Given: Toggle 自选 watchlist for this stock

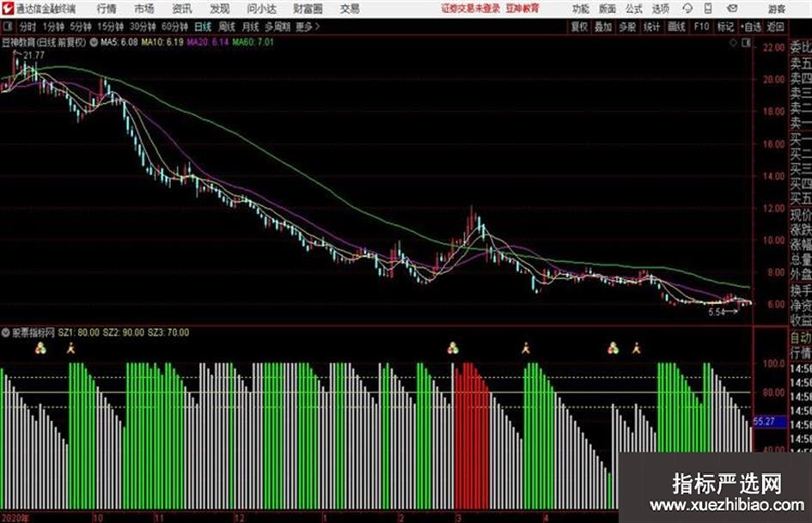Looking at the screenshot, I should pos(750,27).
